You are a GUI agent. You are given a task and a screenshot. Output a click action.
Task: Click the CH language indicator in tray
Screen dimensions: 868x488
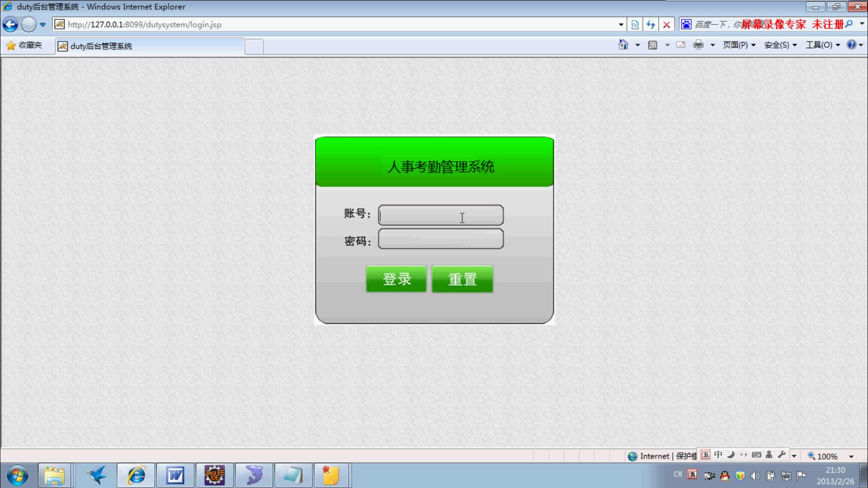(x=678, y=474)
